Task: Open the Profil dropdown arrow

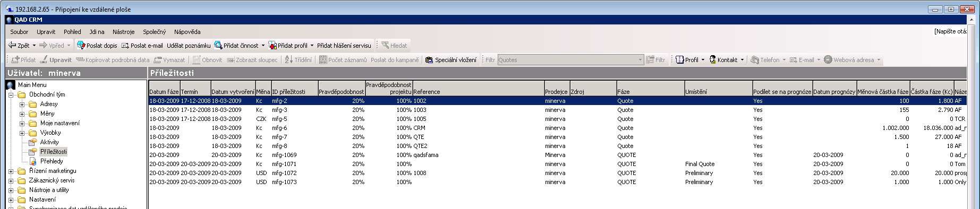Action: (703, 60)
